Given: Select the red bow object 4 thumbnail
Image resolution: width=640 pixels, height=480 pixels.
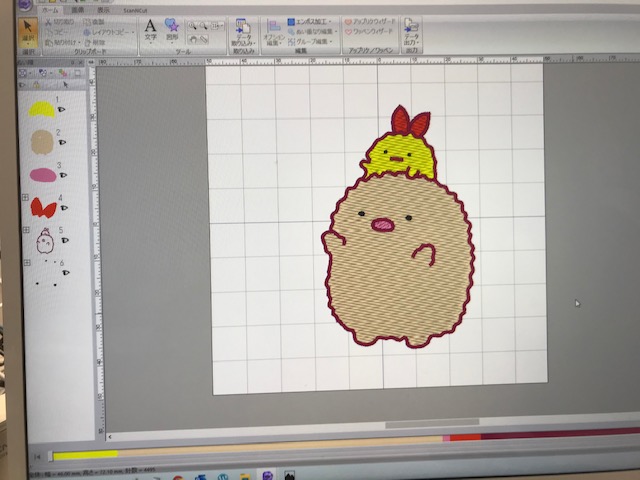Looking at the screenshot, I should 43,208.
